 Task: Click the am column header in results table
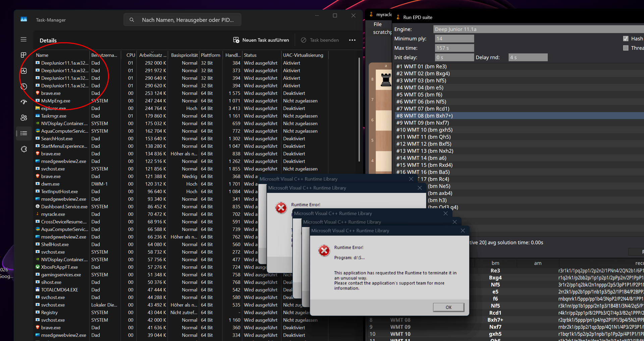point(538,263)
